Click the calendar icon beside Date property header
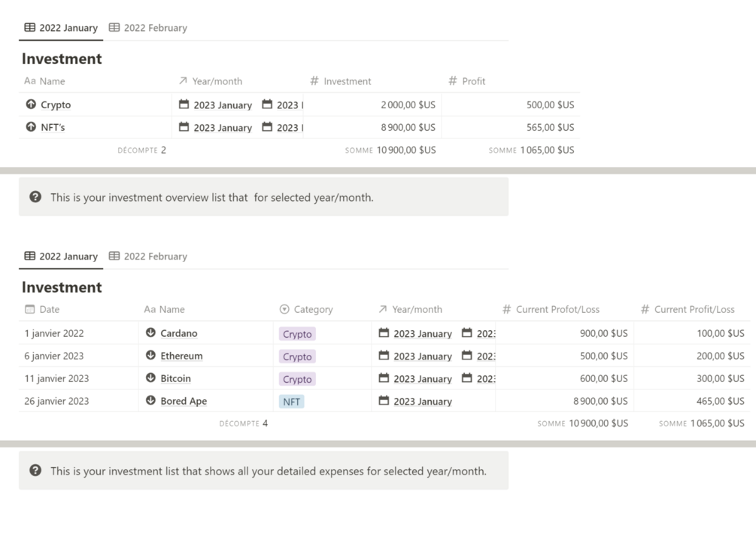 click(x=29, y=309)
